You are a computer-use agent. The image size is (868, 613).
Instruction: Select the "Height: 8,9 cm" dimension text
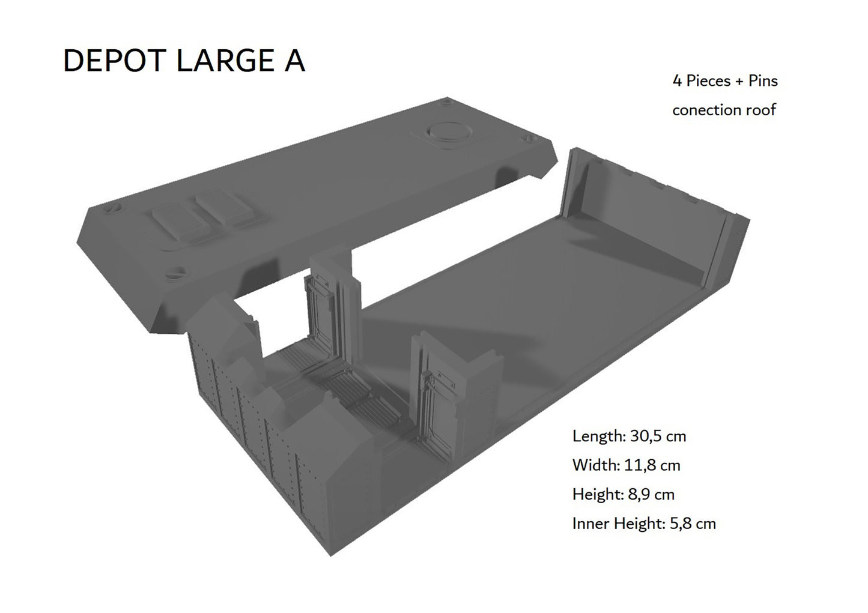[623, 495]
